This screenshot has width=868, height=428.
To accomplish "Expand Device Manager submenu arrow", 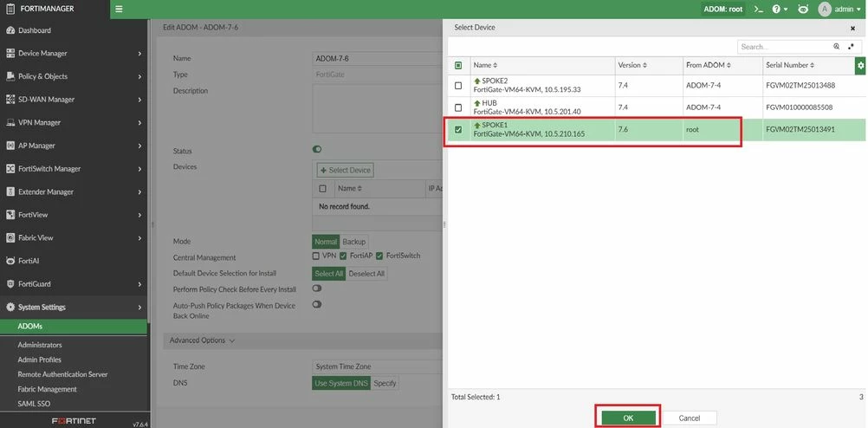I will 139,54.
